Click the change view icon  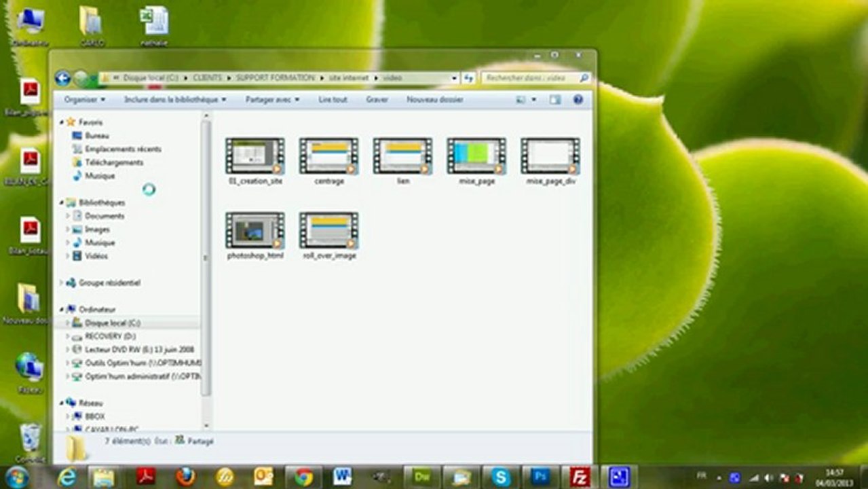521,100
